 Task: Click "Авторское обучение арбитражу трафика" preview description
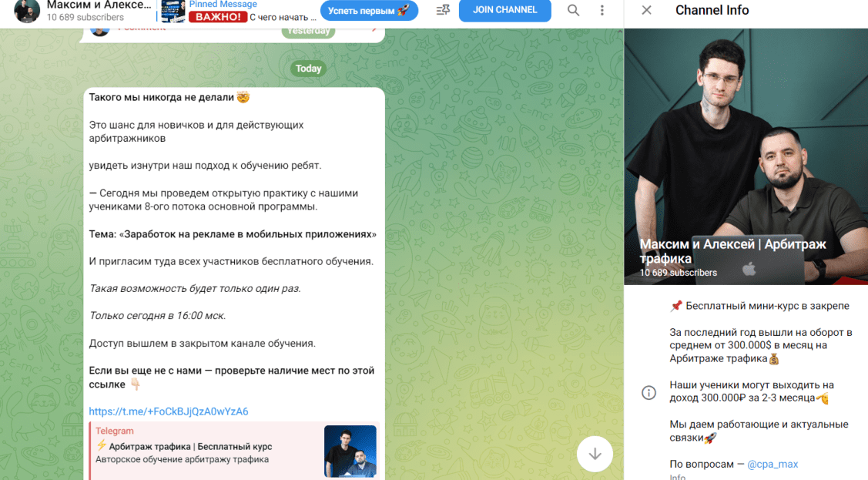click(x=182, y=459)
